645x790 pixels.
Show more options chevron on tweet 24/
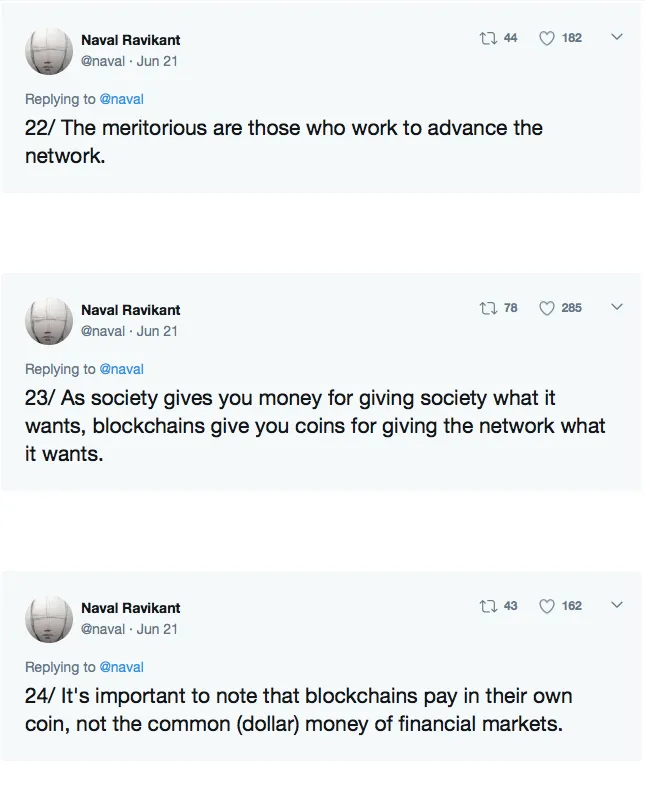click(616, 606)
